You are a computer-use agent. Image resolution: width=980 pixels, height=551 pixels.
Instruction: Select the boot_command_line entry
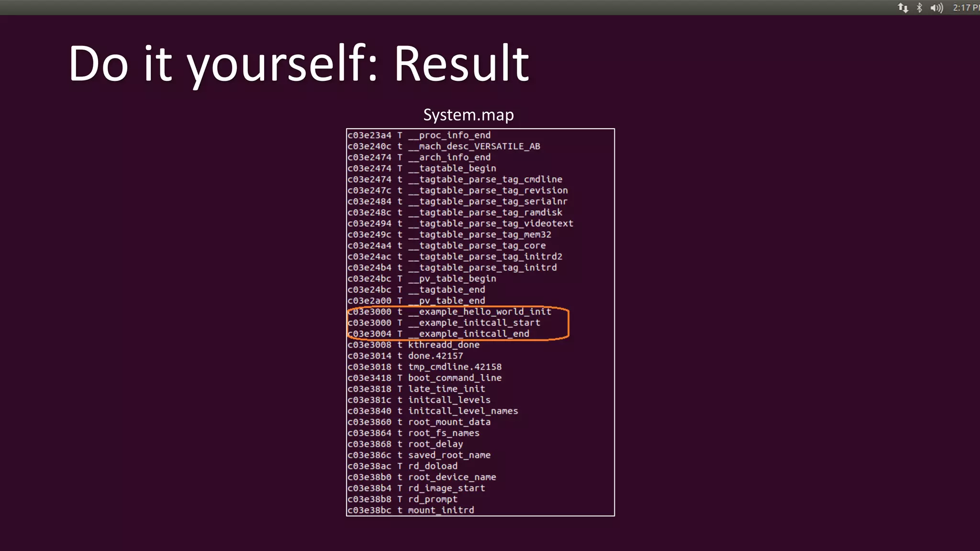click(x=424, y=378)
